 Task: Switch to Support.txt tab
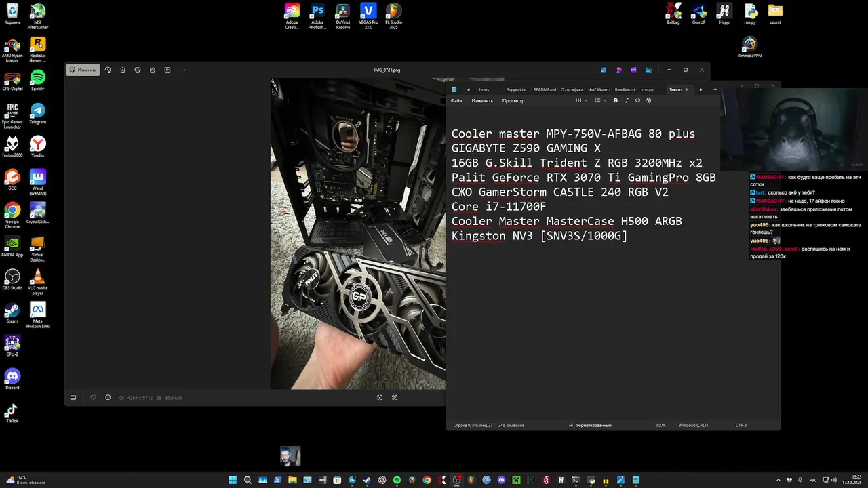(516, 89)
